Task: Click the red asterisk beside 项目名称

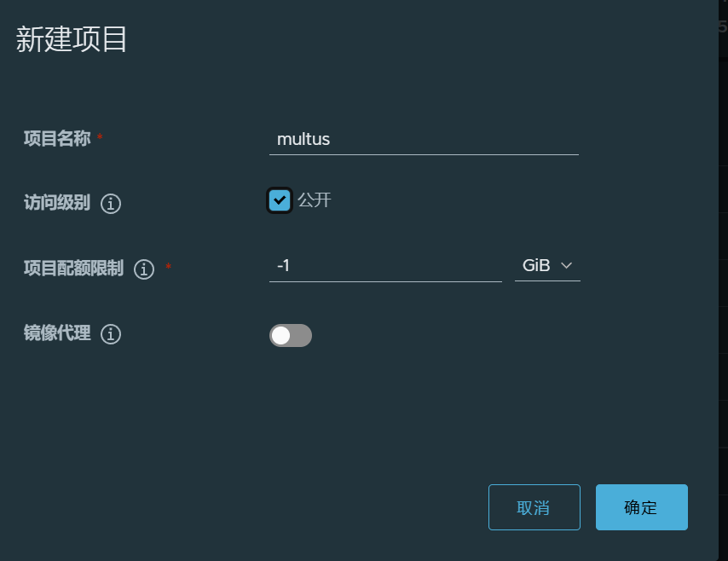Action: [100, 136]
